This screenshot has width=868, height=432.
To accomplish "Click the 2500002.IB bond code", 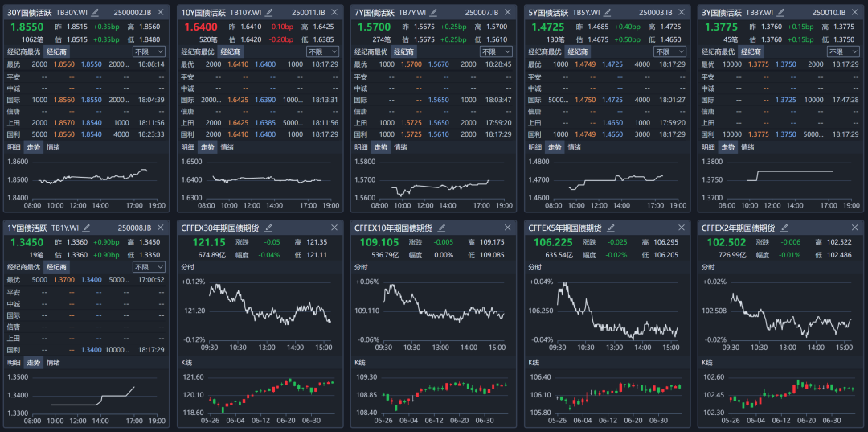I will click(133, 12).
